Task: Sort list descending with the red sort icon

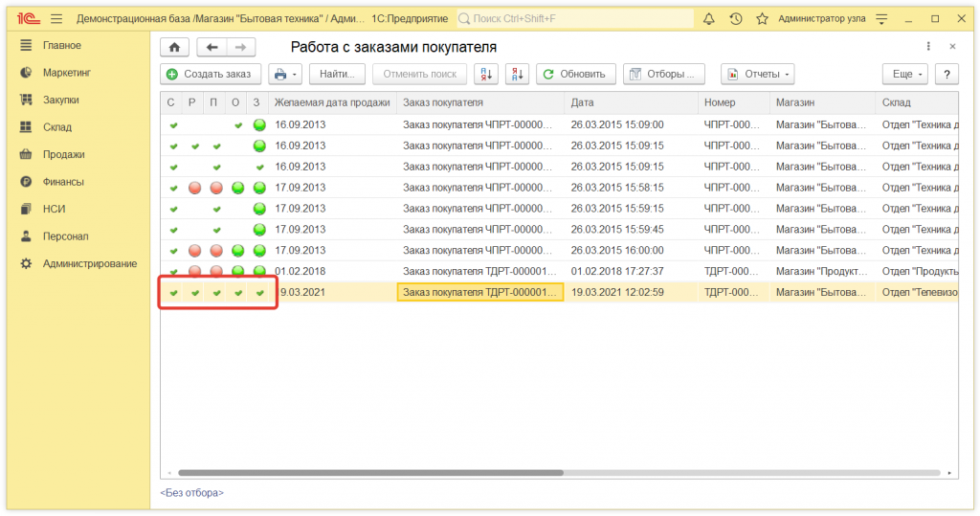Action: [x=517, y=74]
